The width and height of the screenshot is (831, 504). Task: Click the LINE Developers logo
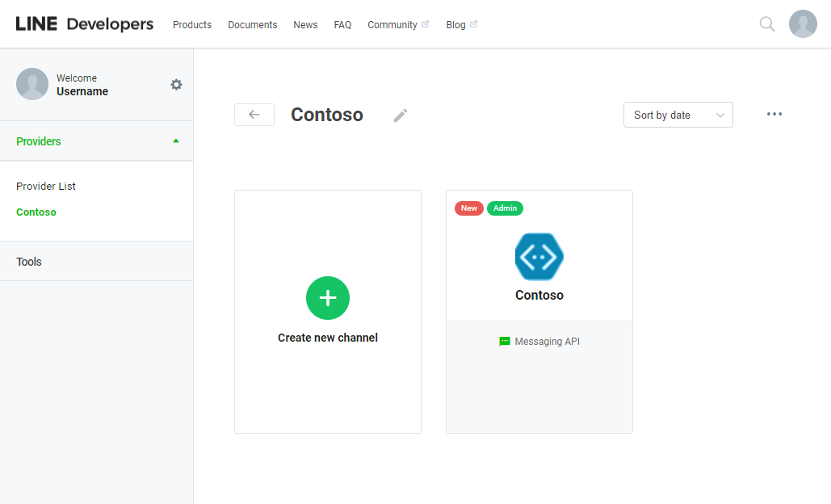coord(84,23)
